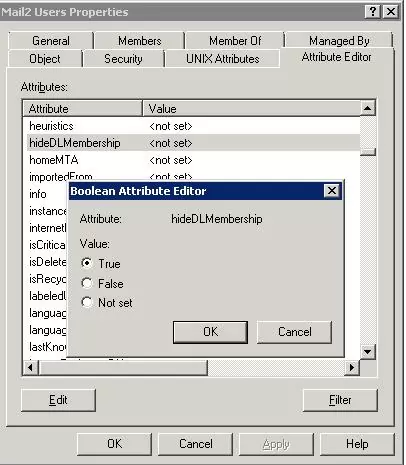Click the attributes list scroll up arrow
406x465 pixels.
coord(368,108)
